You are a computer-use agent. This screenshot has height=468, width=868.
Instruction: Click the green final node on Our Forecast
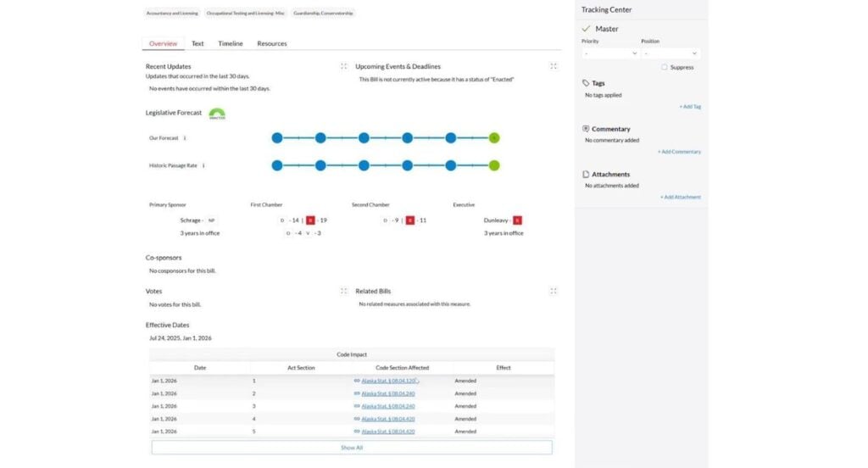(494, 138)
